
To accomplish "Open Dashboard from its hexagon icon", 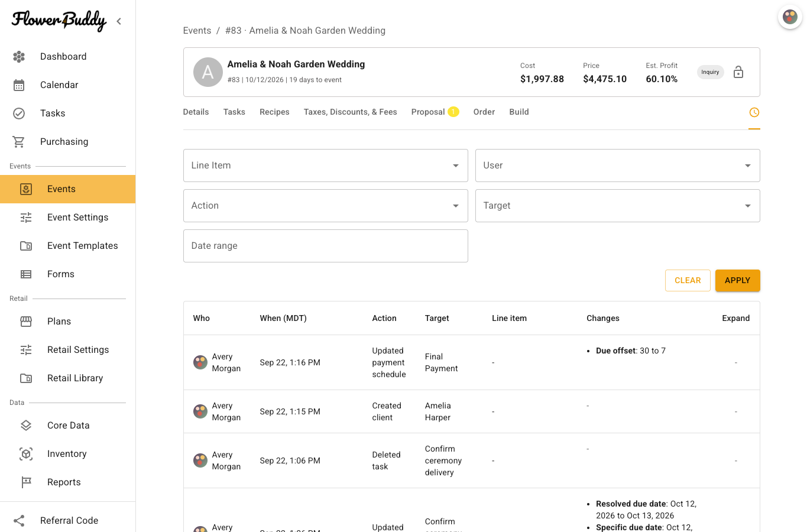I will tap(19, 57).
